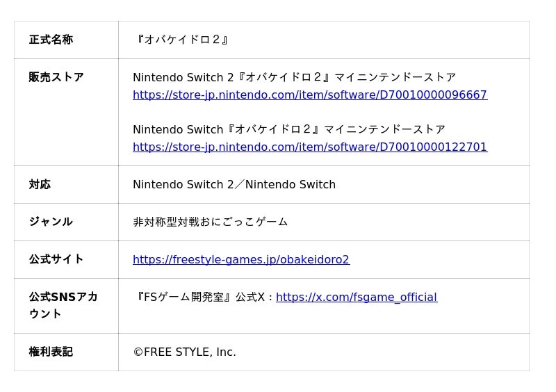Image resolution: width=556 pixels, height=392 pixels.
Task: Click the 販売ストア row header cell
Action: click(66, 112)
